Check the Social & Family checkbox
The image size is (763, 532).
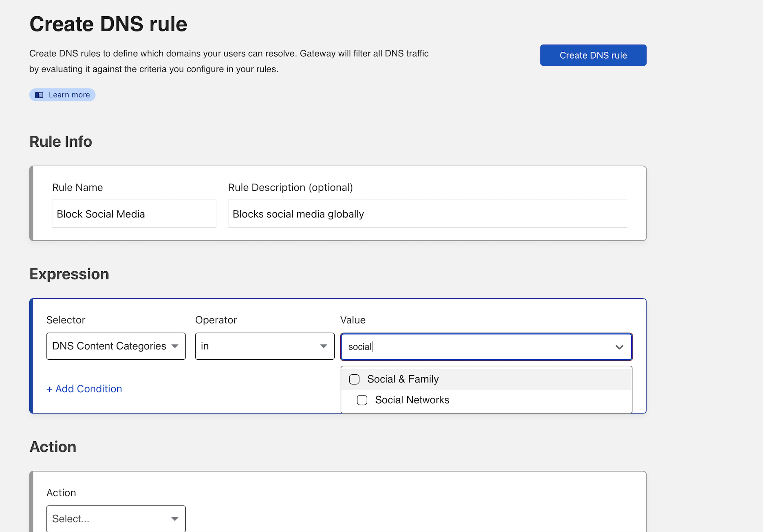[x=354, y=379]
